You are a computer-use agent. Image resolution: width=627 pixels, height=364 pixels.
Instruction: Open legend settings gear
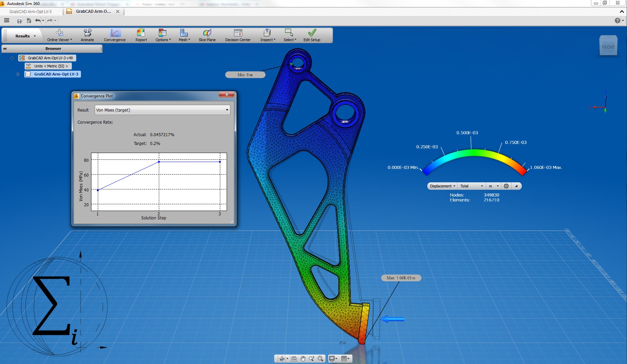coord(506,186)
